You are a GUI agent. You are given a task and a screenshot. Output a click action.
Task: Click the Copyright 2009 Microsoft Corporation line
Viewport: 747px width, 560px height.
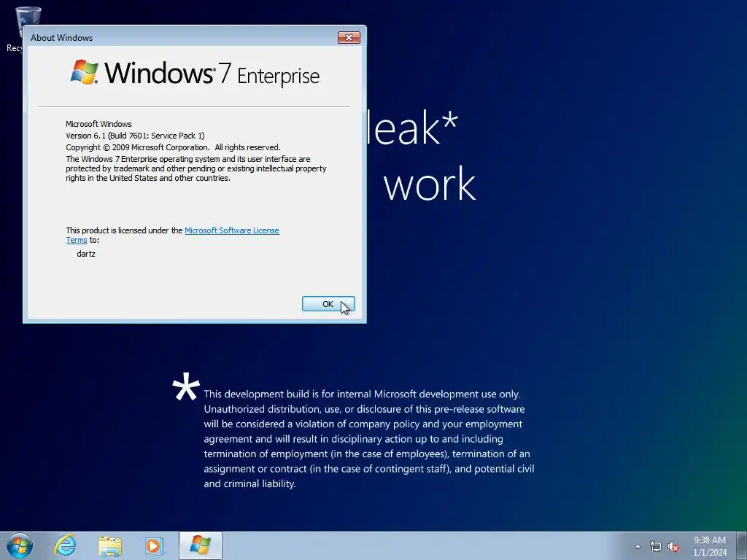[x=174, y=147]
